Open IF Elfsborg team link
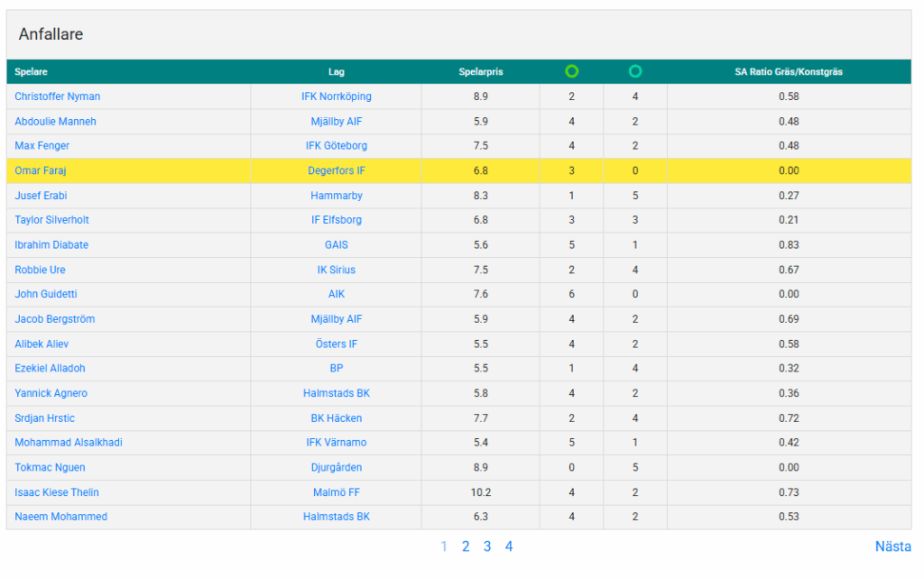Image resolution: width=924 pixels, height=578 pixels. tap(337, 219)
